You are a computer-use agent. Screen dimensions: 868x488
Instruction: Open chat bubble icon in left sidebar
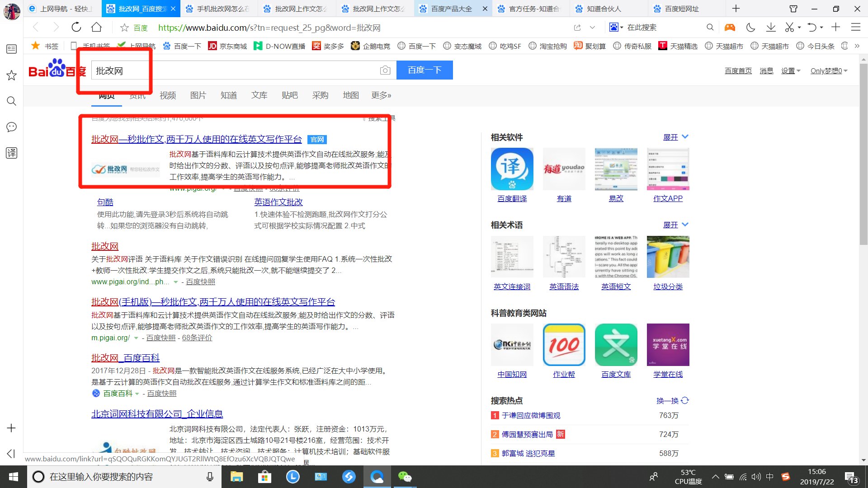click(11, 127)
